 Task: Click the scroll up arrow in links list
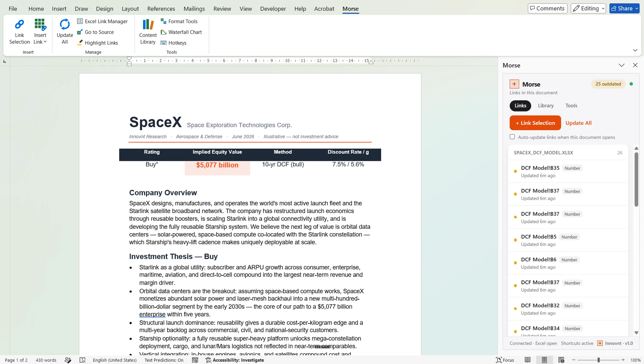pyautogui.click(x=636, y=148)
